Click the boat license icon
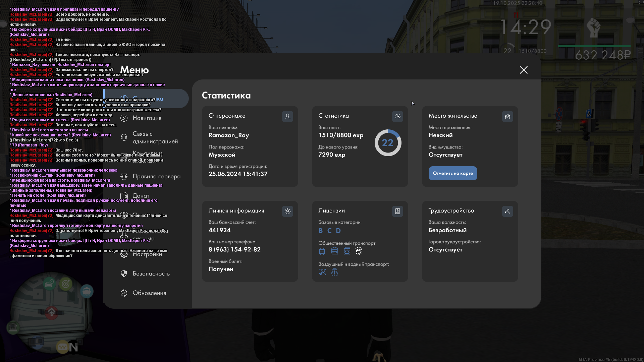 pos(334,272)
